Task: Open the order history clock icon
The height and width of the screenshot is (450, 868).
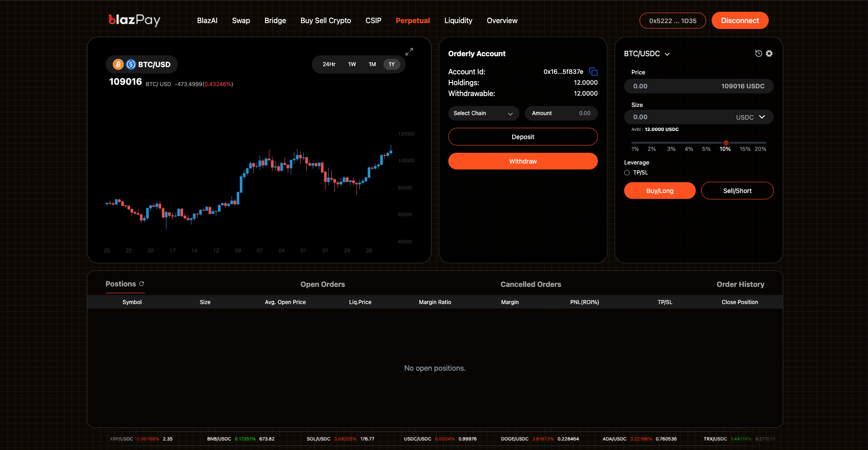Action: click(758, 53)
